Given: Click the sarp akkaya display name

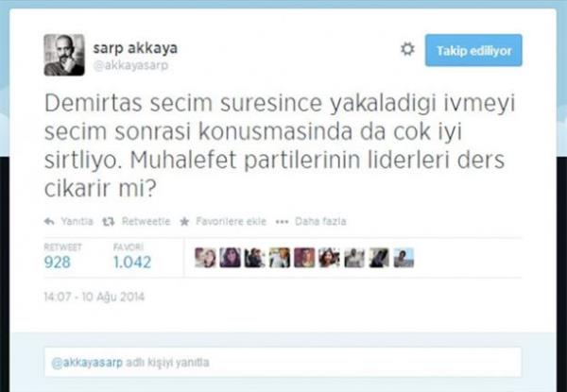Looking at the screenshot, I should 135,47.
